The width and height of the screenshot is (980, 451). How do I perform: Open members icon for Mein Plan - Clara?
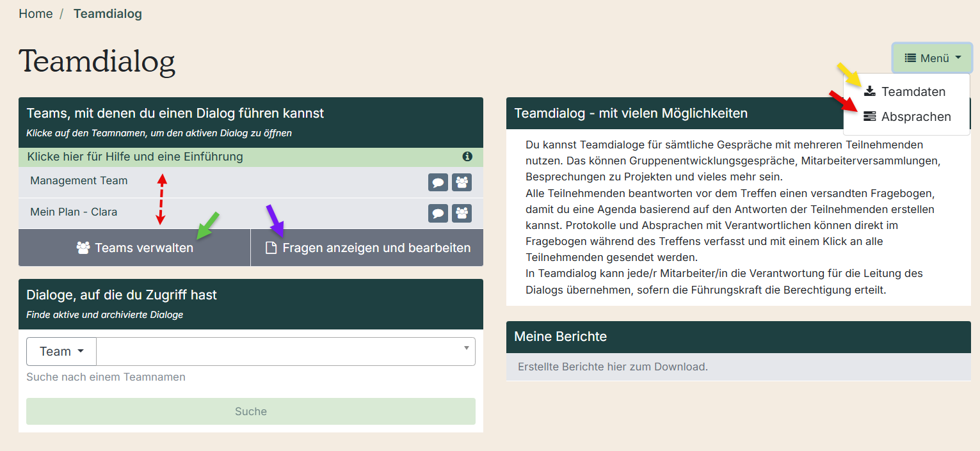pyautogui.click(x=462, y=213)
